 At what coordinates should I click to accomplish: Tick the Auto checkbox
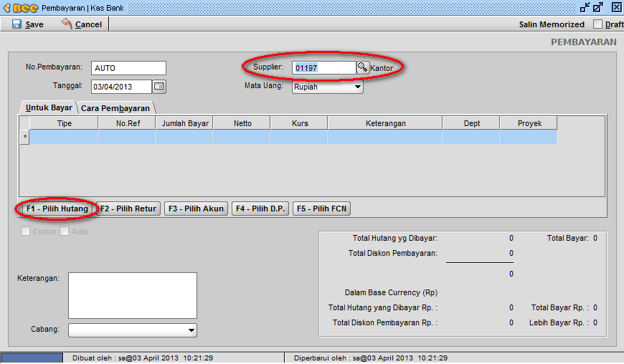pyautogui.click(x=65, y=231)
